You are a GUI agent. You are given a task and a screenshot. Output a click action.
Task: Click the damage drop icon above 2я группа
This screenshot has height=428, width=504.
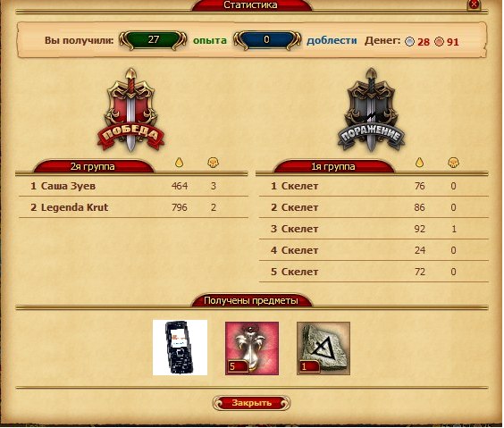point(179,163)
